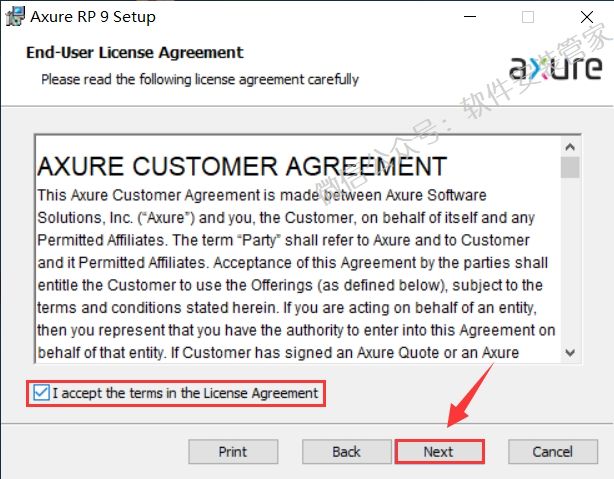Print the license agreement
Image resolution: width=614 pixels, height=479 pixels.
233,451
